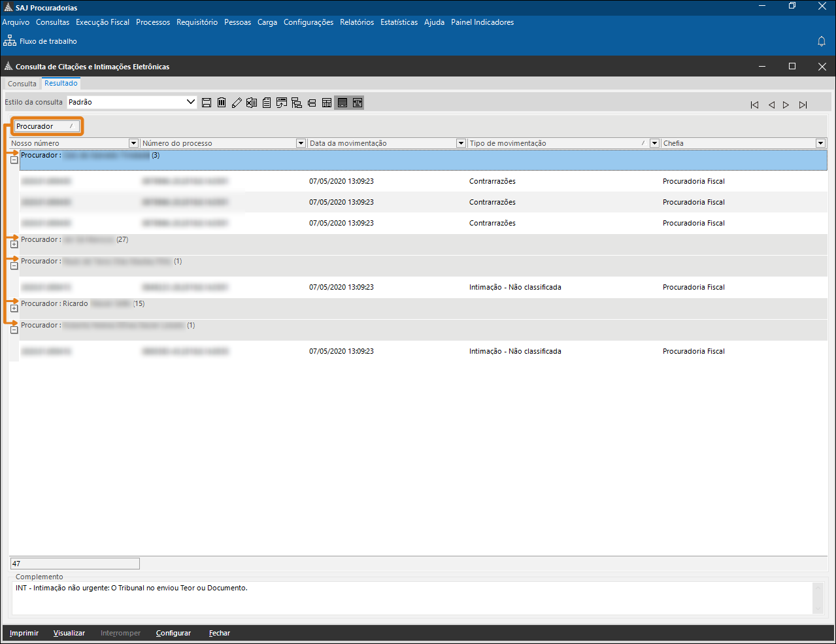Click the Configurar button
Image resolution: width=836 pixels, height=644 pixels.
point(173,633)
